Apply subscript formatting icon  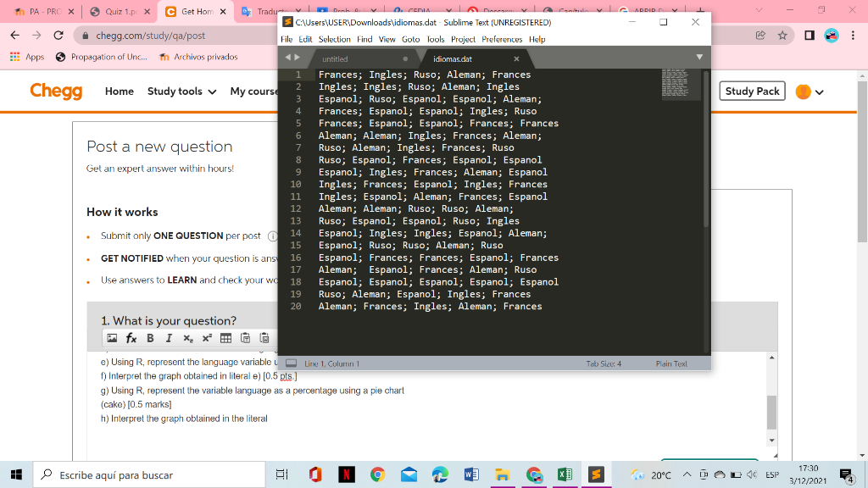[x=188, y=338]
